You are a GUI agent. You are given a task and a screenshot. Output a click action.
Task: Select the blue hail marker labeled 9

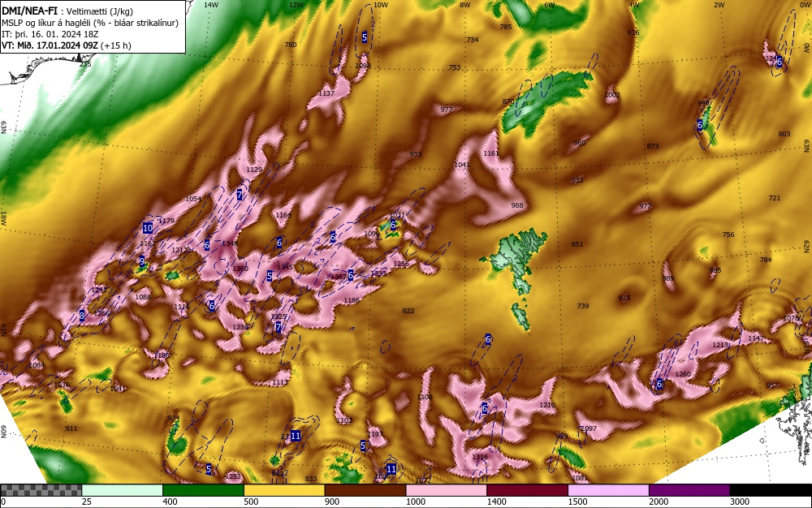pos(142,262)
